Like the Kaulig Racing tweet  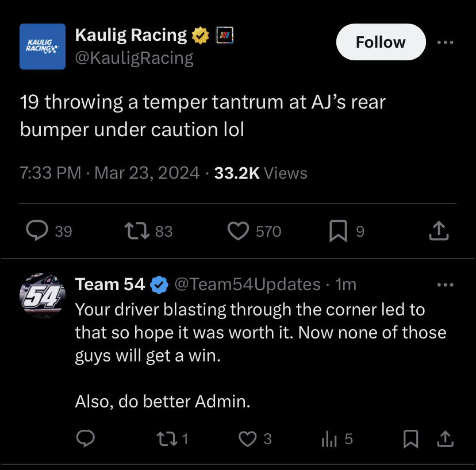click(237, 231)
